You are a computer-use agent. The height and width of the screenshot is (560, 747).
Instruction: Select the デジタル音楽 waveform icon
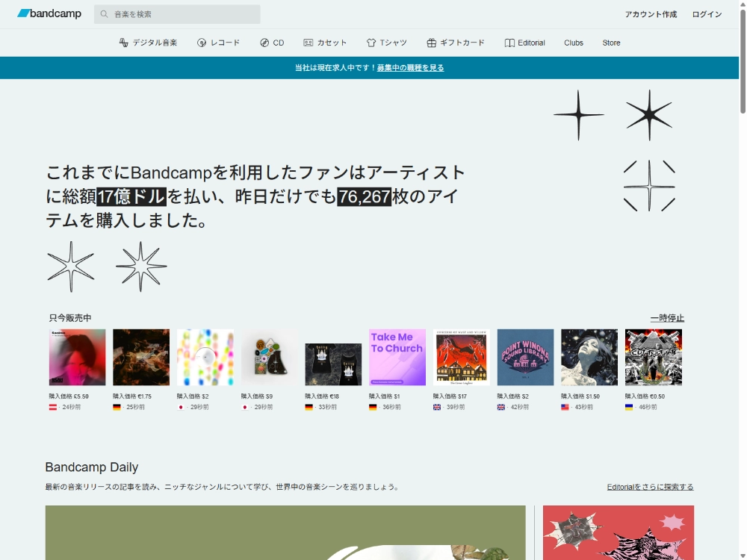pos(122,43)
